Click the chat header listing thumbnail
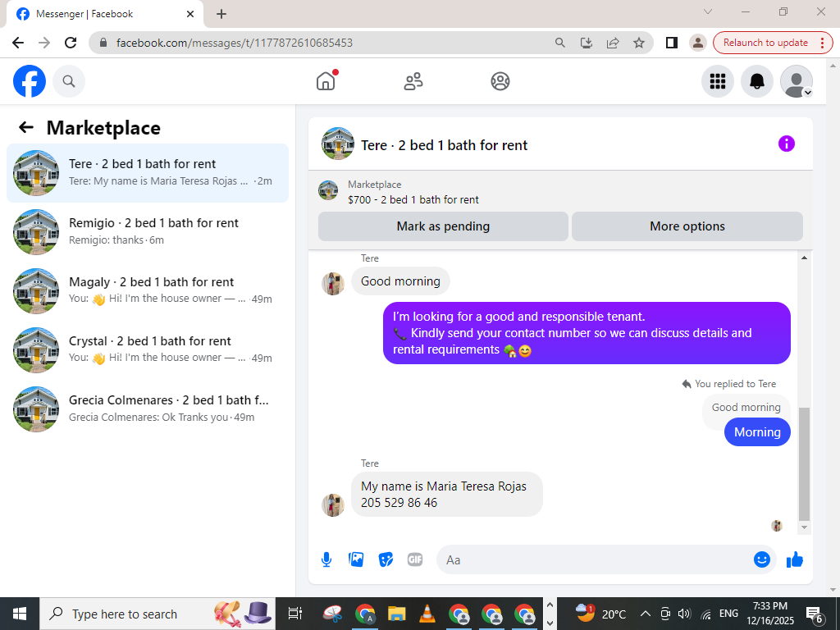Screen dimensions: 840x630 [x=337, y=144]
